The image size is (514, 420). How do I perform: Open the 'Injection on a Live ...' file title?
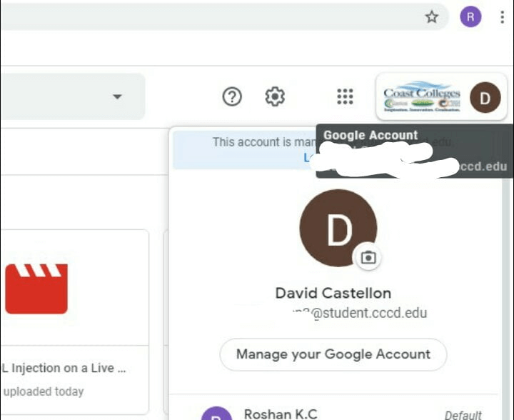pyautogui.click(x=64, y=368)
